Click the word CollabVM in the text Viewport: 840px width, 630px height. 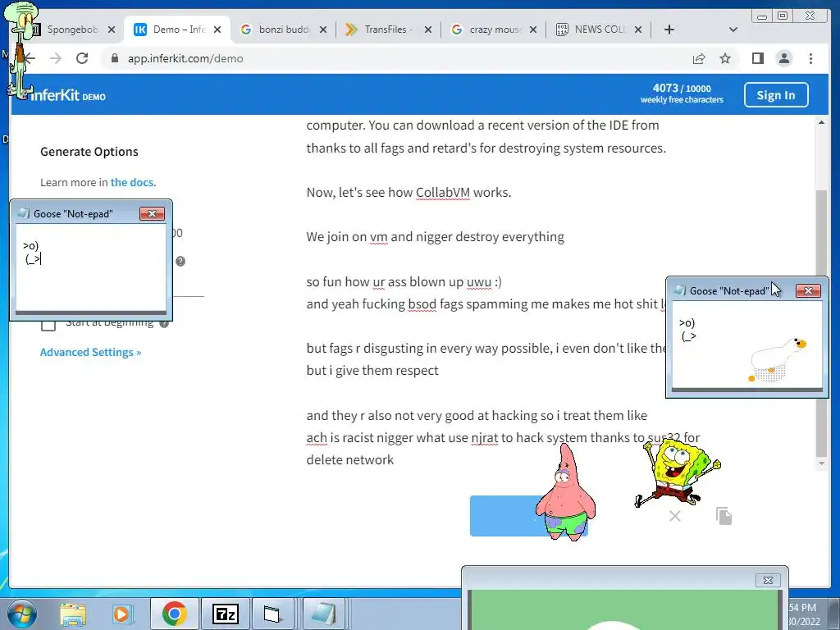point(442,192)
